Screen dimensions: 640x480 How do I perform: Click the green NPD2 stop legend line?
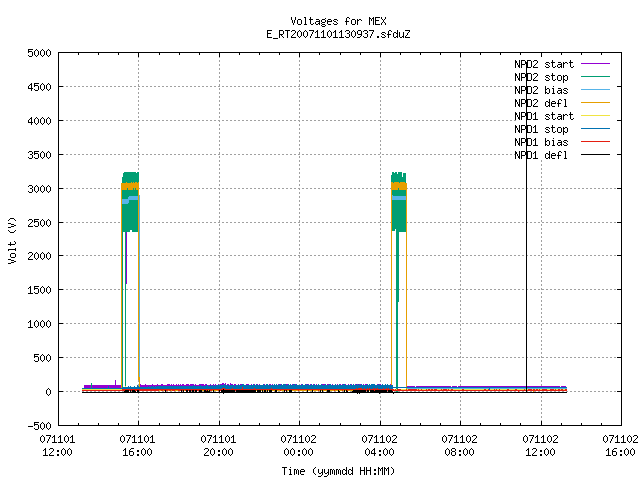(x=596, y=77)
